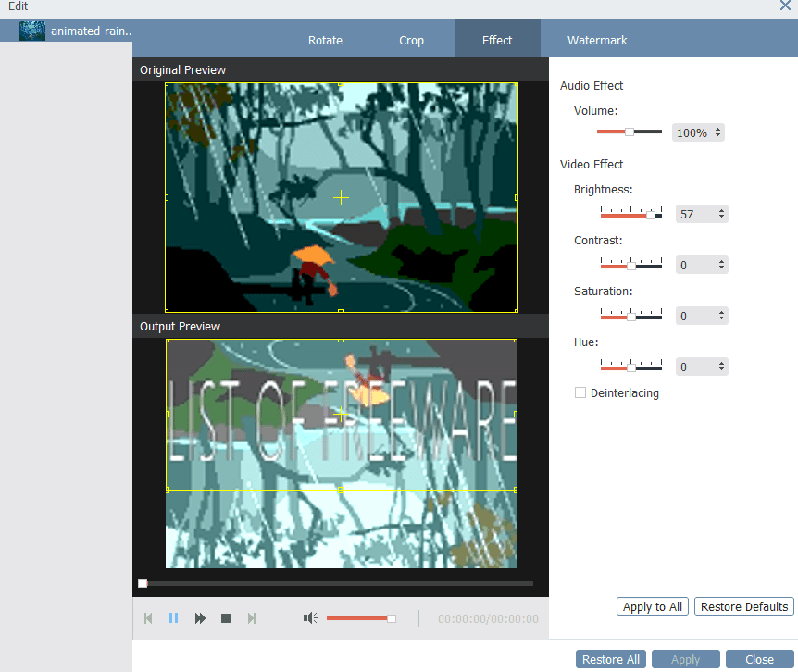The height and width of the screenshot is (672, 798).
Task: Click the Output Preview center crosshair
Action: click(x=341, y=415)
